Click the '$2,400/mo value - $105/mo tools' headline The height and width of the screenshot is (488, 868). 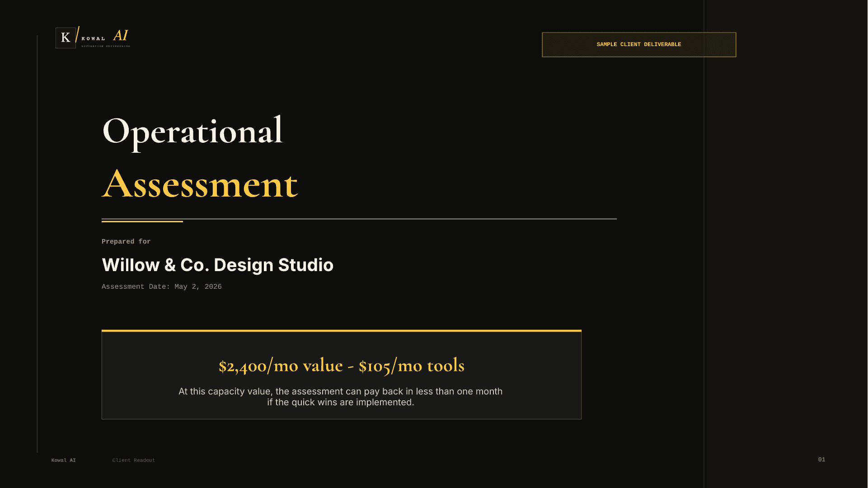tap(342, 366)
